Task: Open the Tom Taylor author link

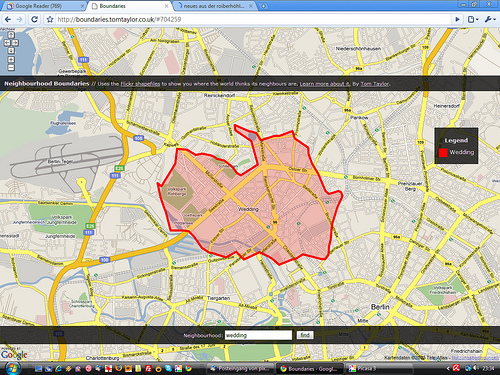Action: [x=375, y=84]
